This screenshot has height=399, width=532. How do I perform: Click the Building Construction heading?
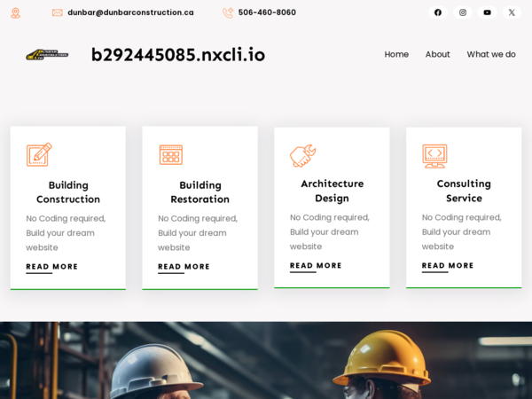[68, 192]
